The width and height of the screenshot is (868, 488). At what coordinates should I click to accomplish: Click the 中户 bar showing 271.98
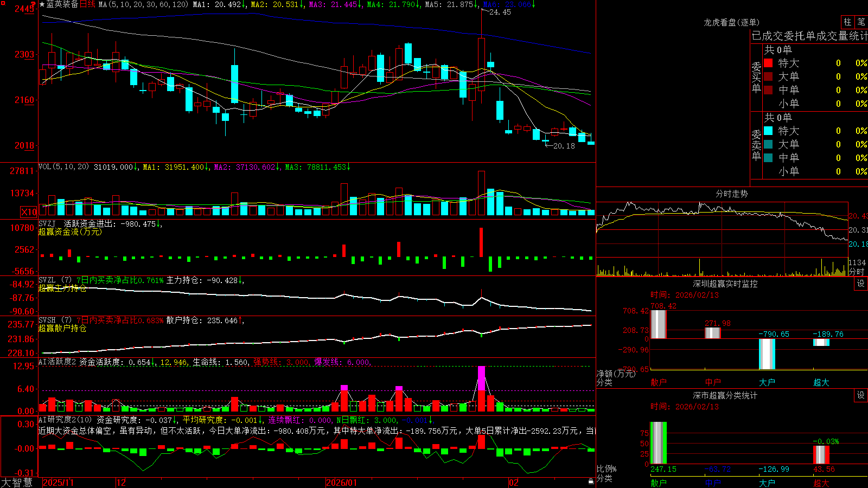pos(713,333)
